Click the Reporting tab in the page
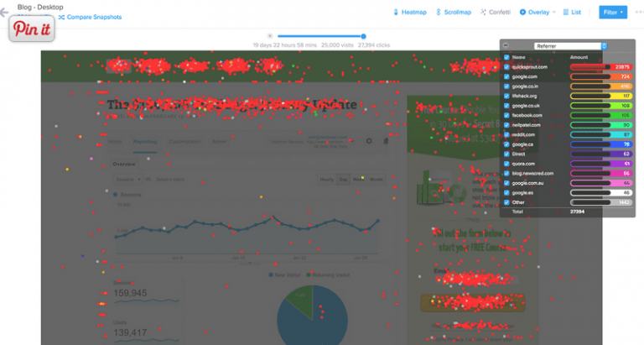The height and width of the screenshot is (345, 644). click(145, 142)
